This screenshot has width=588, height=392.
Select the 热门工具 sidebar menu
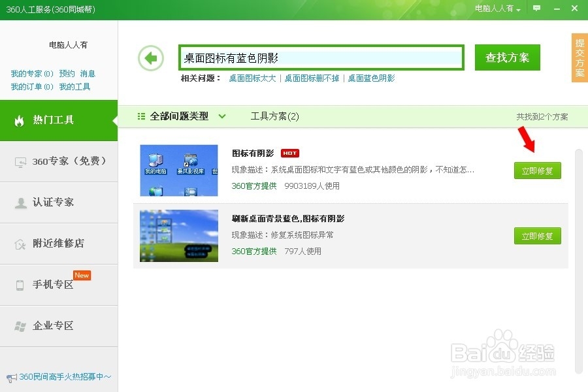coord(59,120)
